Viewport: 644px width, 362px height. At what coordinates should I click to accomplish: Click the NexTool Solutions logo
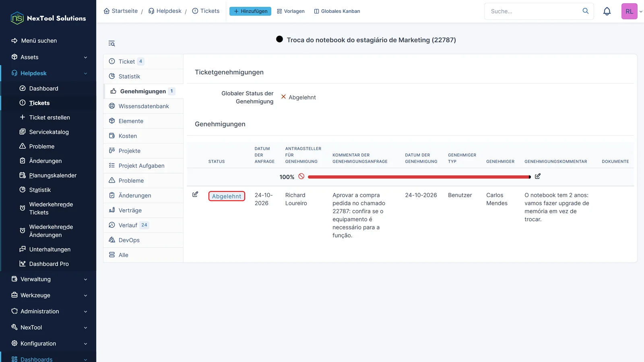[48, 18]
